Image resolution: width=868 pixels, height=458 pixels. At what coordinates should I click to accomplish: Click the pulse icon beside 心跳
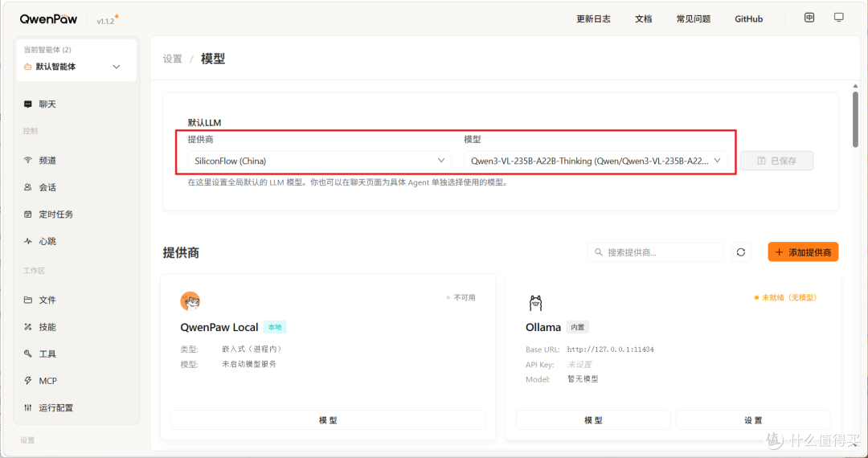point(27,242)
